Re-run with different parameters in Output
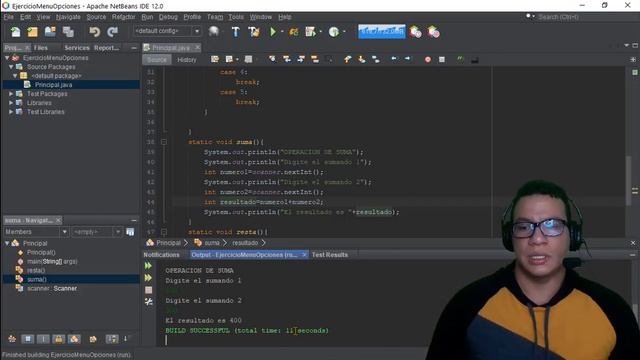This screenshot has width=640, height=360. tap(148, 278)
